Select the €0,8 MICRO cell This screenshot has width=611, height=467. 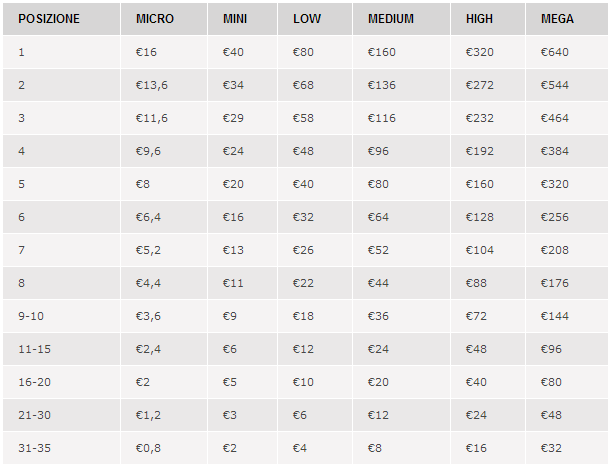coord(149,448)
